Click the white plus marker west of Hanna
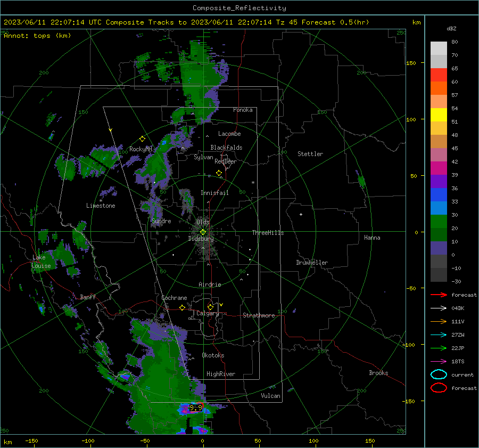Screen dimensions: 479x448 (301, 214)
